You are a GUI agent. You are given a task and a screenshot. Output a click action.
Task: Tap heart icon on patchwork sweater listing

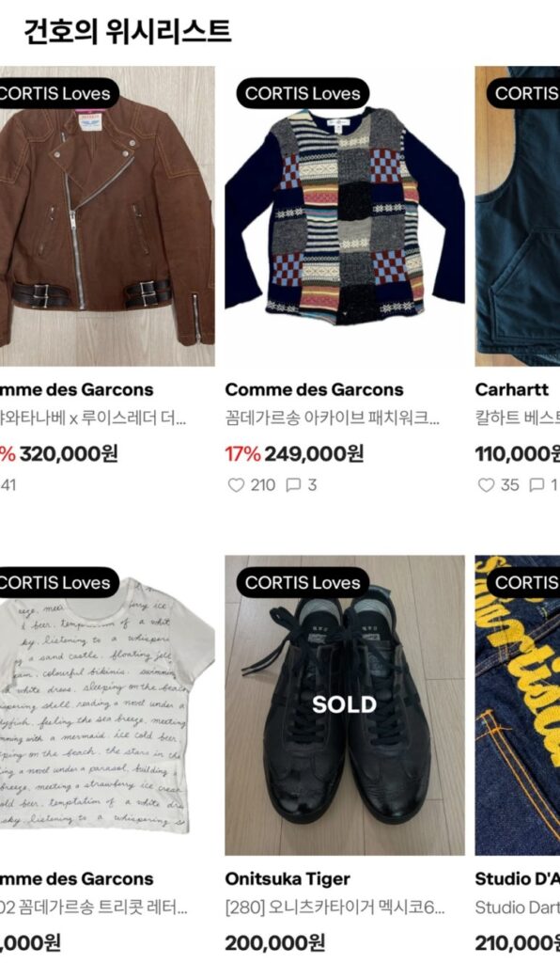point(236,485)
